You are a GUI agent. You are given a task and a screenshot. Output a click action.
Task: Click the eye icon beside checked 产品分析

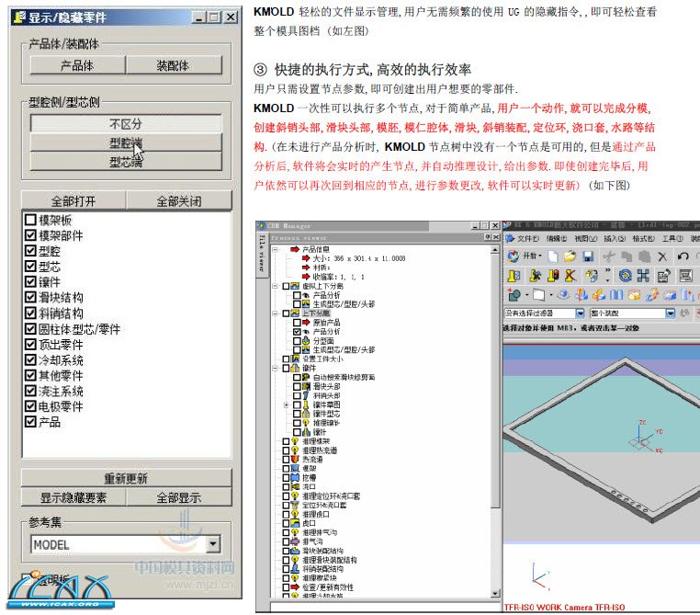(x=306, y=332)
